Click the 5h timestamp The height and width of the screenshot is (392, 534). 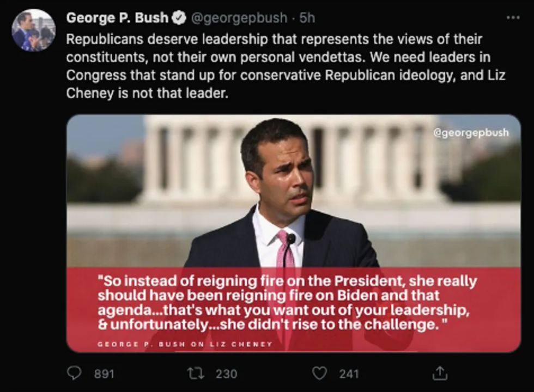pyautogui.click(x=307, y=18)
